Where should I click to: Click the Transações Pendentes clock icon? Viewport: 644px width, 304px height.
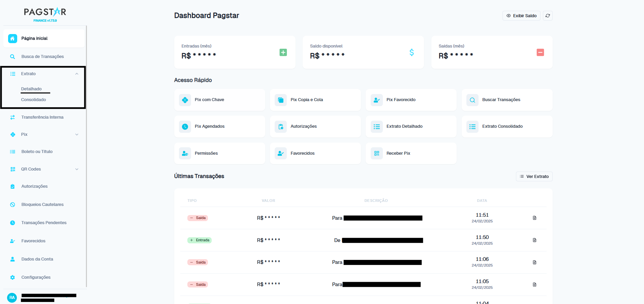[12, 223]
